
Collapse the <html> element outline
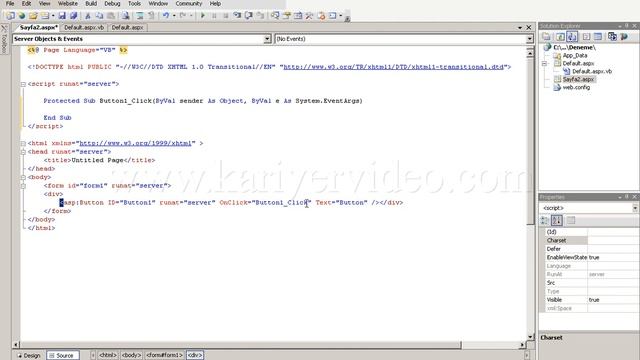pos(23,144)
